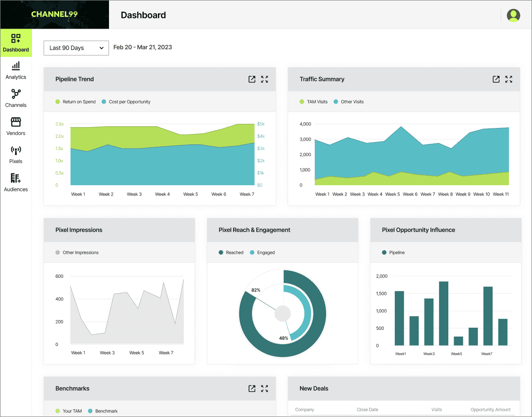This screenshot has width=532, height=417.
Task: Open Benchmarks external link icon
Action: click(x=252, y=388)
